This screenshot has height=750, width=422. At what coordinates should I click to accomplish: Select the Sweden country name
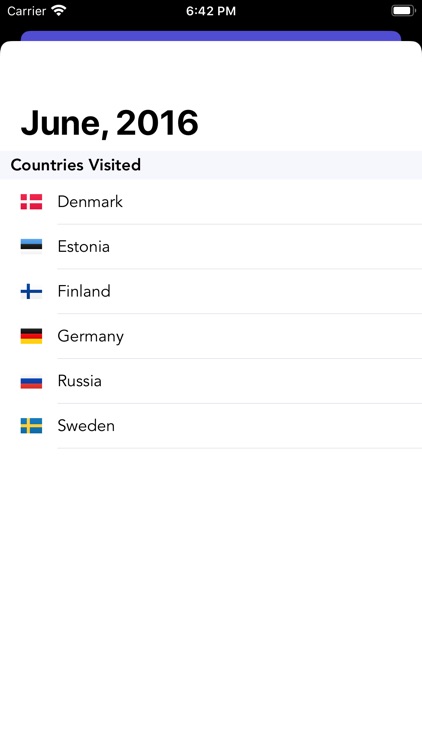(x=86, y=426)
